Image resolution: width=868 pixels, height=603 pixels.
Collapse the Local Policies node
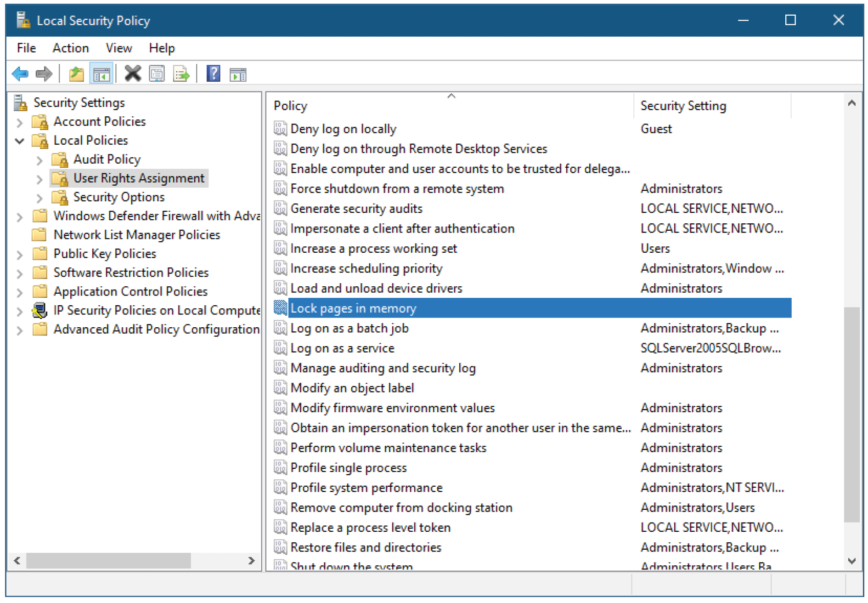point(19,141)
